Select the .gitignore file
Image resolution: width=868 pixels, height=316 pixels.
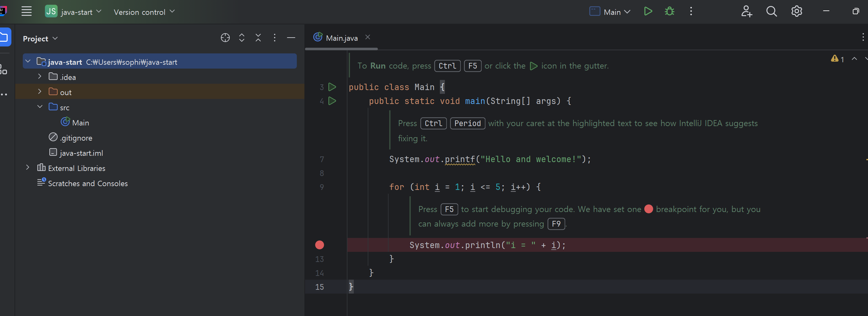coord(71,137)
